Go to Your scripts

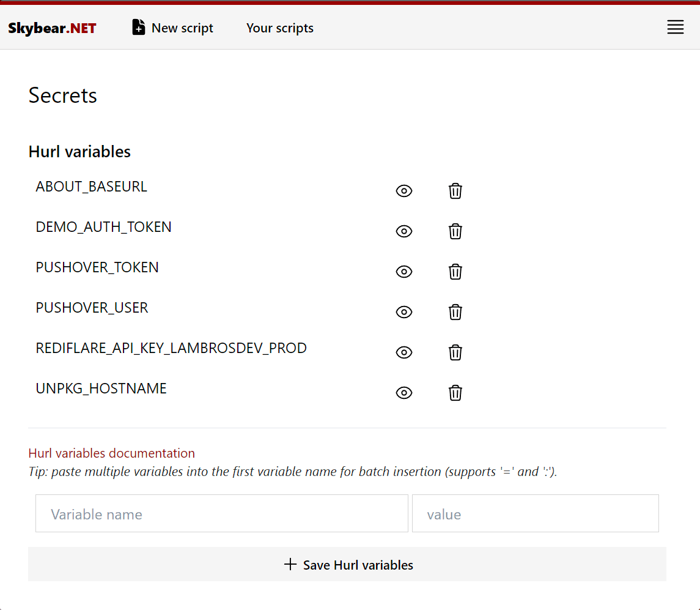[x=280, y=28]
